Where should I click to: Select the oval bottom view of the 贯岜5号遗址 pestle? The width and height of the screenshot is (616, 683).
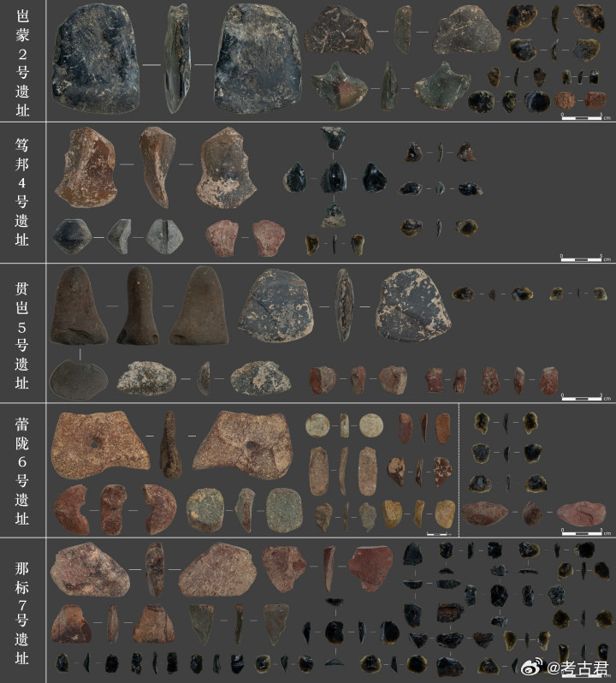pyautogui.click(x=79, y=379)
